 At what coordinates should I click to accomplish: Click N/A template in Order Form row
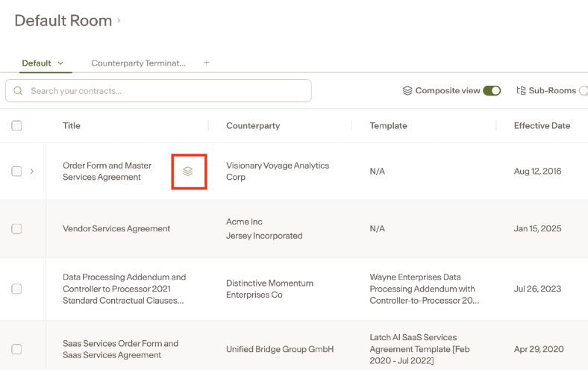click(x=378, y=172)
